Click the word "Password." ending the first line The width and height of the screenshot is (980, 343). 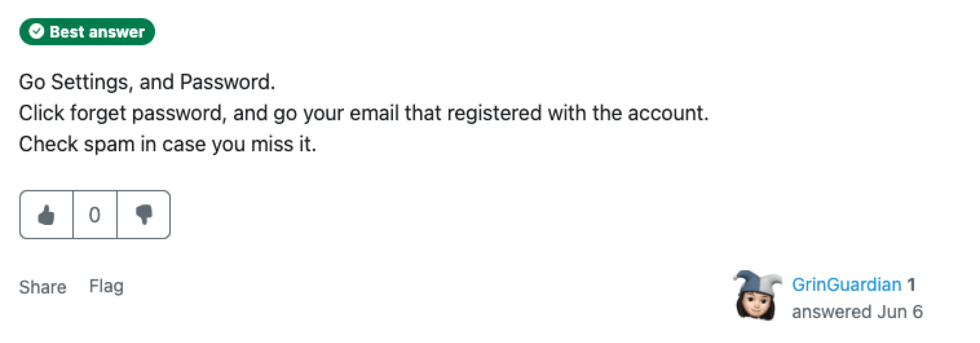tap(227, 82)
